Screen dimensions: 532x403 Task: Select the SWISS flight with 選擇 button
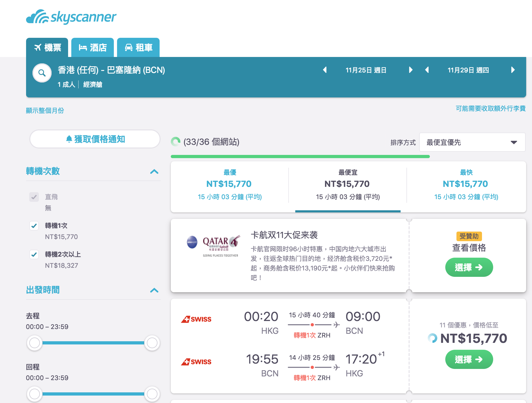pyautogui.click(x=469, y=359)
